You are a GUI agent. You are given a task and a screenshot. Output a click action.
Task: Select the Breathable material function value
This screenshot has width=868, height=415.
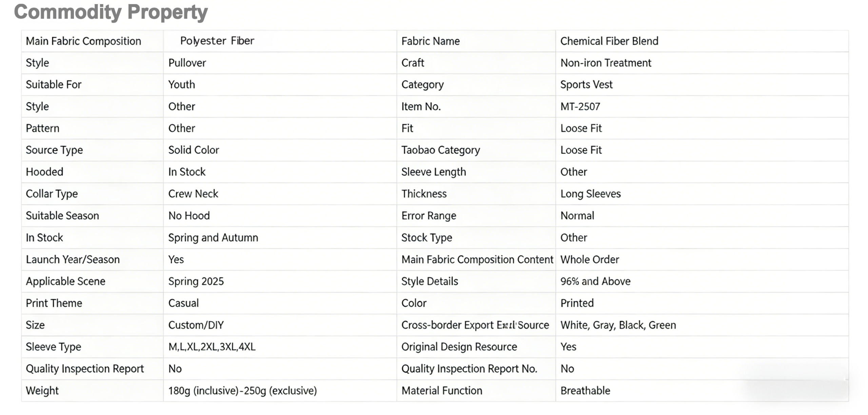point(585,391)
